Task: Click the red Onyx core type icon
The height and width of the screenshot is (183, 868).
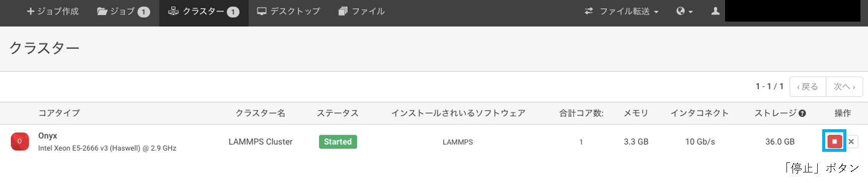Action: pos(20,141)
